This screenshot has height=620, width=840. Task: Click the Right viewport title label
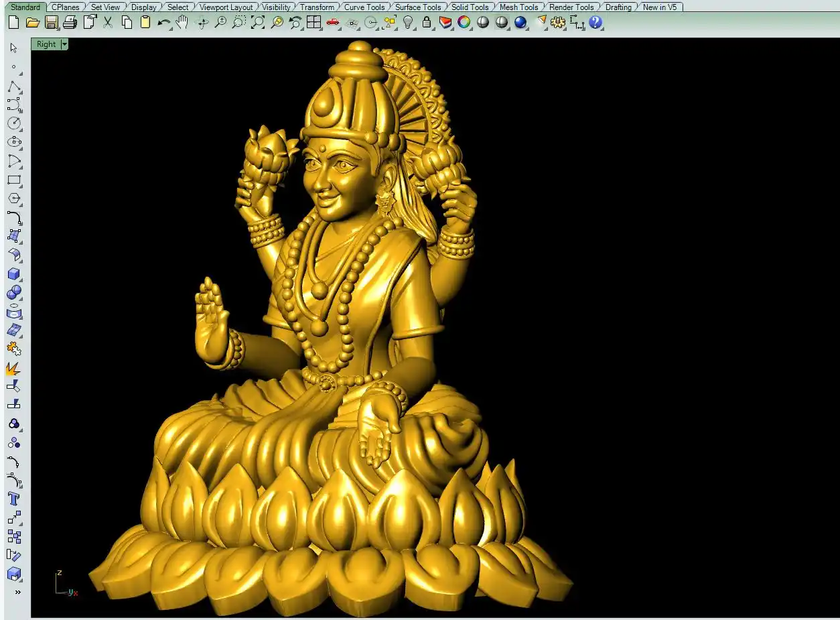click(46, 44)
